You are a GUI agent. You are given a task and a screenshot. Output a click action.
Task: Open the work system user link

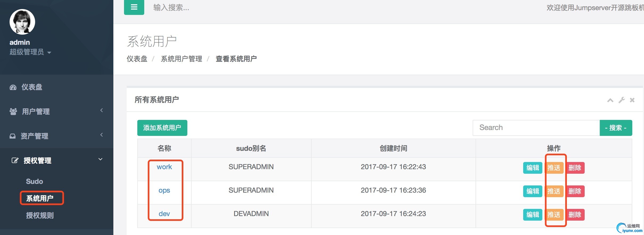(x=164, y=167)
